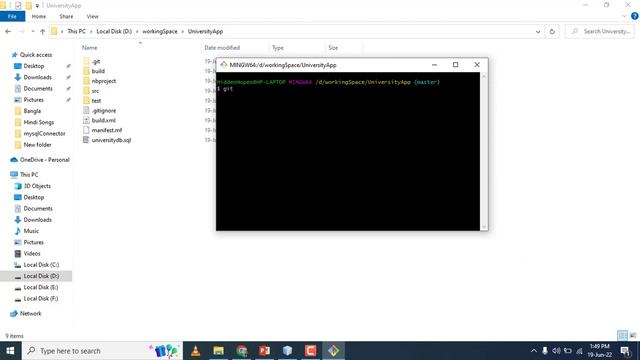Go back with the Back arrow

click(x=8, y=31)
